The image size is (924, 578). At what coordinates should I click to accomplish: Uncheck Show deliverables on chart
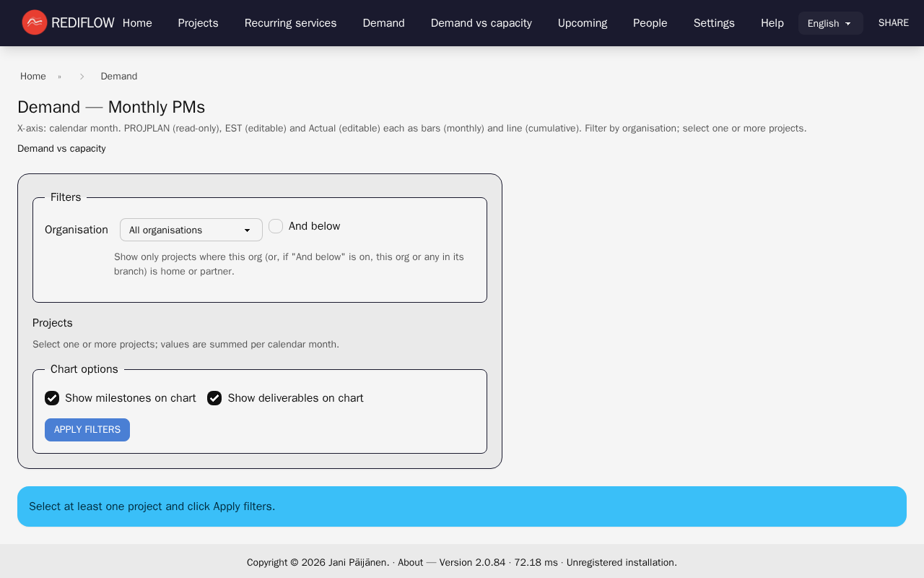pos(214,398)
